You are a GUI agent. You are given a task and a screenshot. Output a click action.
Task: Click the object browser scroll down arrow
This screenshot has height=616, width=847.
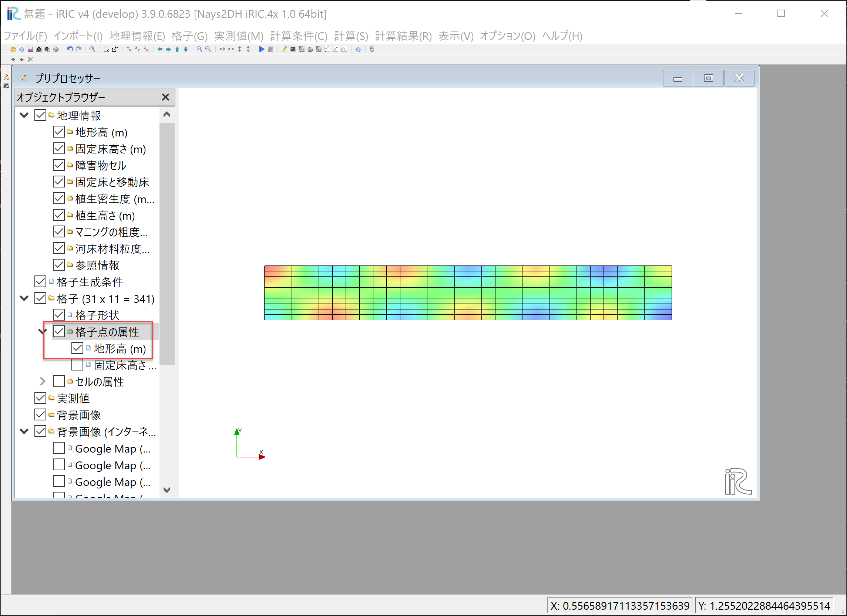coord(167,490)
